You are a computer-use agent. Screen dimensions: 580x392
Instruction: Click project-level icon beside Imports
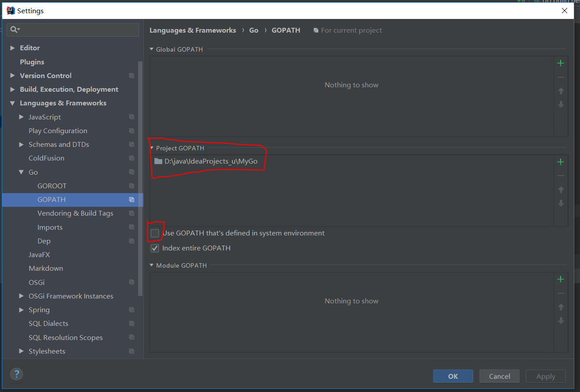point(131,227)
